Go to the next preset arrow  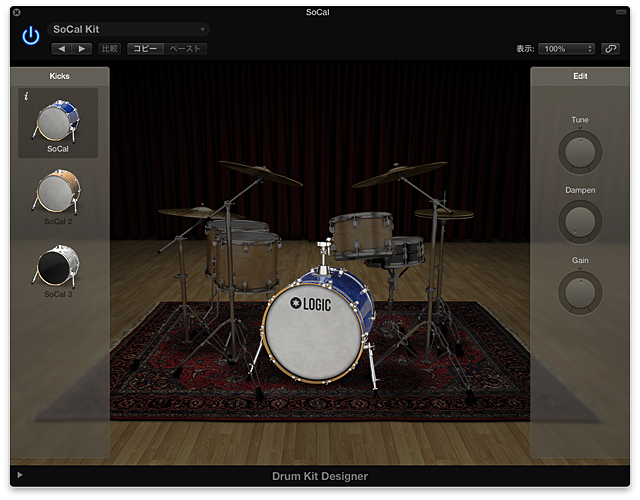(x=82, y=48)
